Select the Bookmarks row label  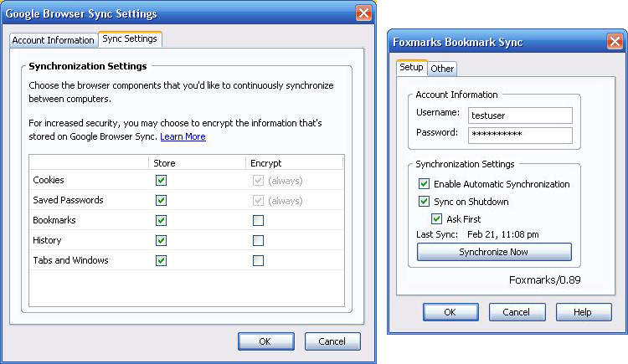click(x=54, y=220)
